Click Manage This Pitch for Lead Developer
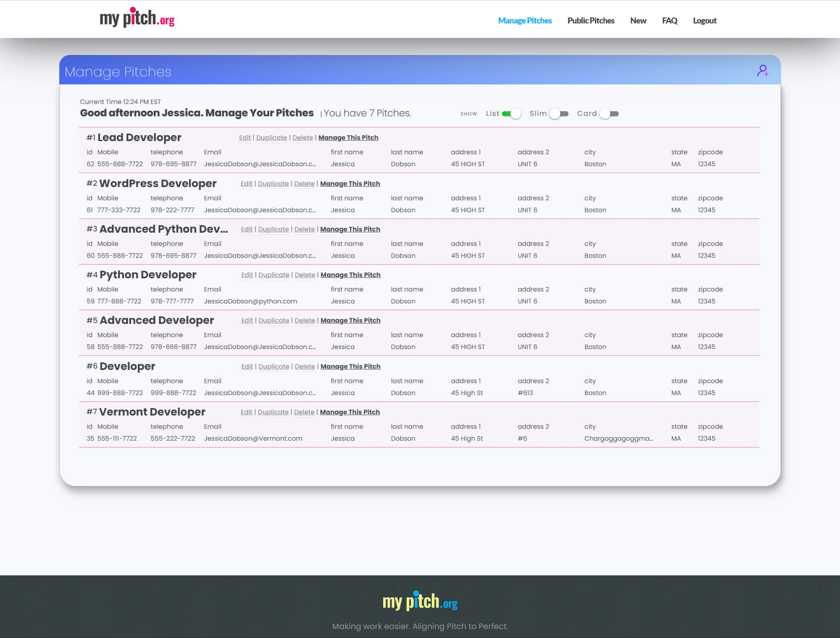Image resolution: width=840 pixels, height=638 pixels. [x=348, y=137]
